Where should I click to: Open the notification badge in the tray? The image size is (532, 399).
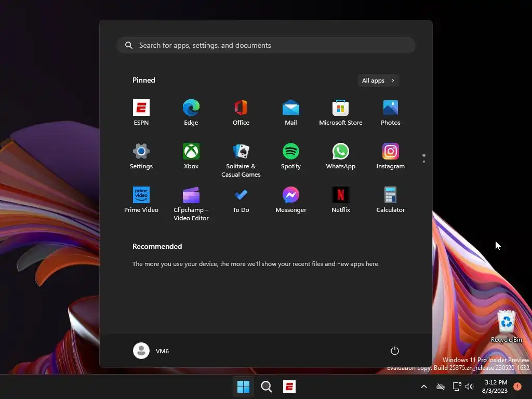coord(517,386)
